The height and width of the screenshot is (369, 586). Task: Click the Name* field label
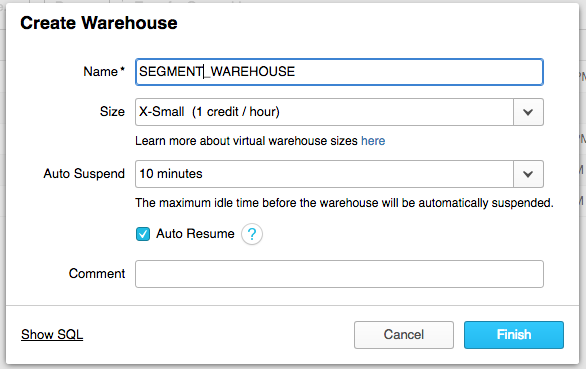pyautogui.click(x=104, y=71)
